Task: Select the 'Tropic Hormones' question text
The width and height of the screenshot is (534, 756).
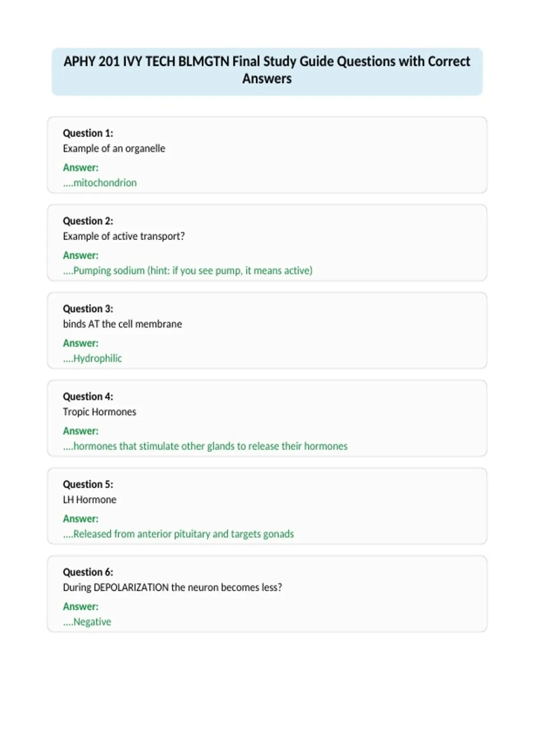Action: pyautogui.click(x=100, y=412)
